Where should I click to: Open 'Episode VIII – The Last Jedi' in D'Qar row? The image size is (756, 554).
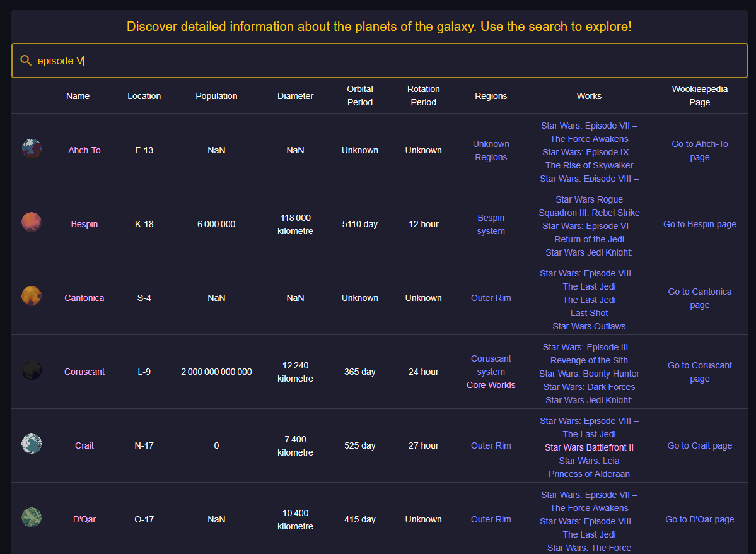[x=589, y=528]
